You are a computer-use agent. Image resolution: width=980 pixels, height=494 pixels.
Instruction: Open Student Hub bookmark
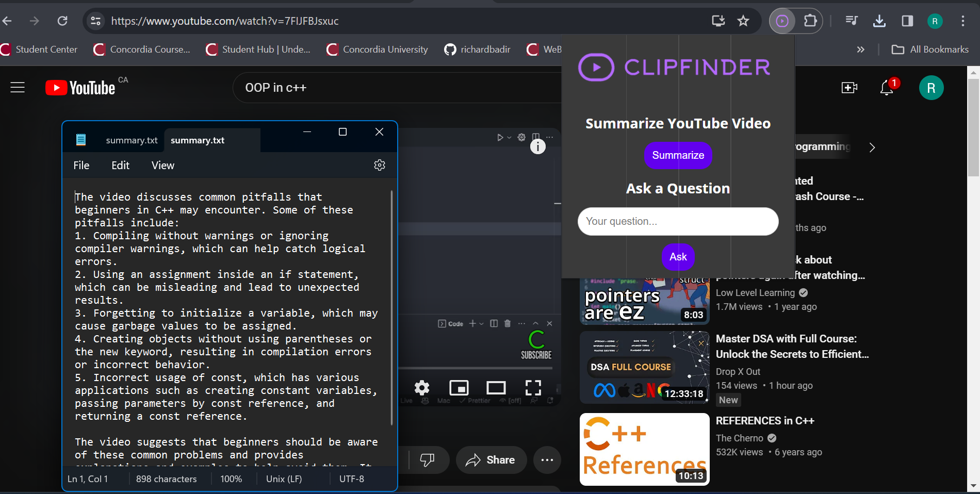(258, 50)
